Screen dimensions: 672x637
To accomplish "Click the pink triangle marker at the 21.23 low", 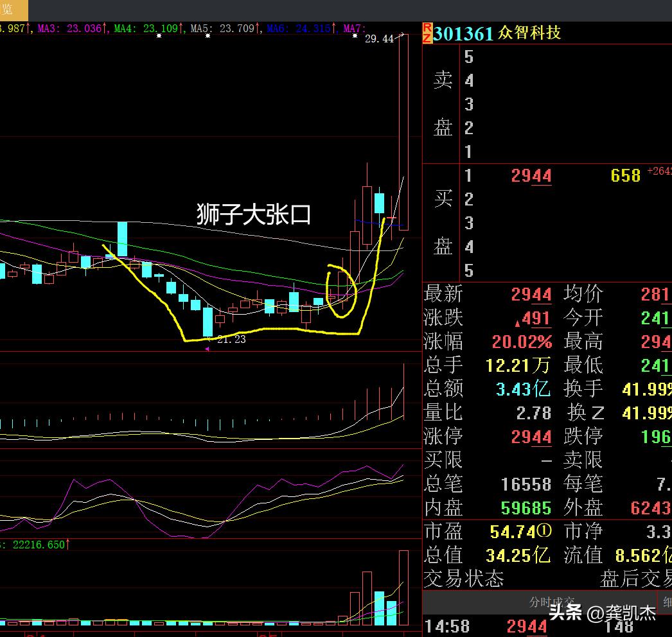I will click(x=207, y=348).
